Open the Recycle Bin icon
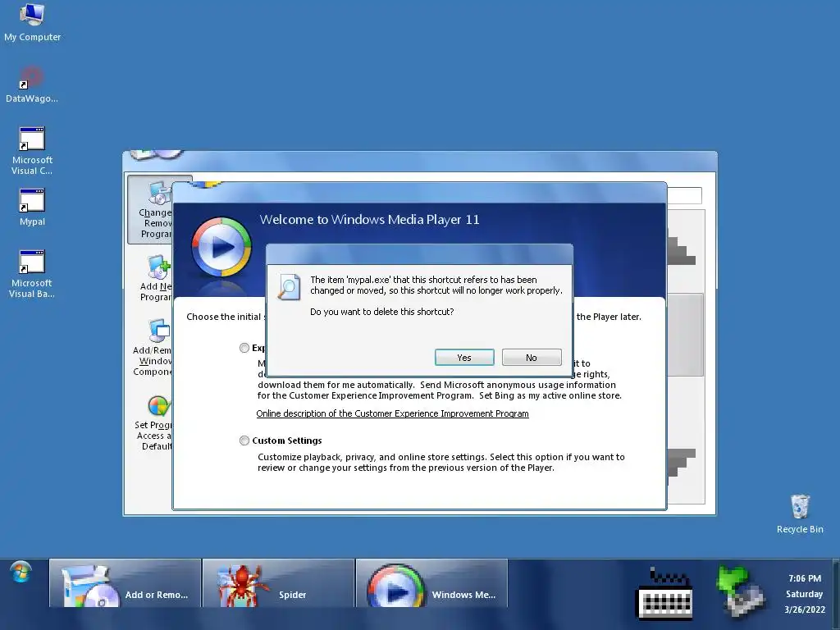The width and height of the screenshot is (840, 630). tap(800, 514)
